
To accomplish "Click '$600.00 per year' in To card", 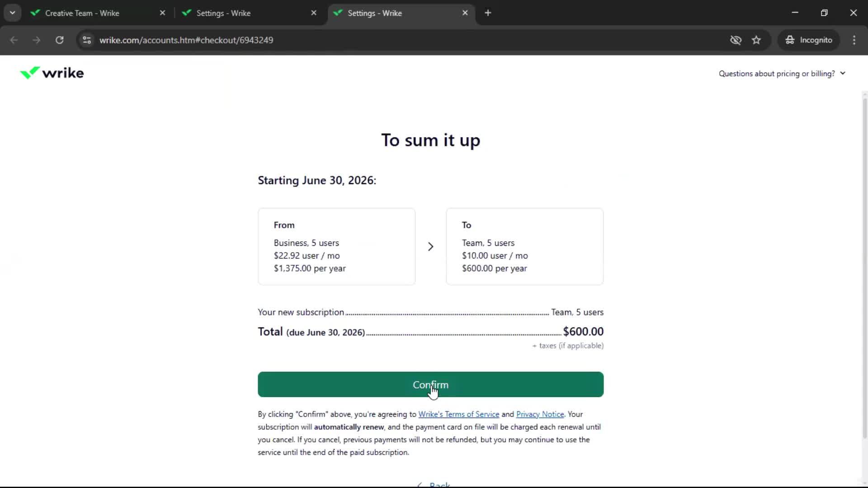I will tap(494, 268).
